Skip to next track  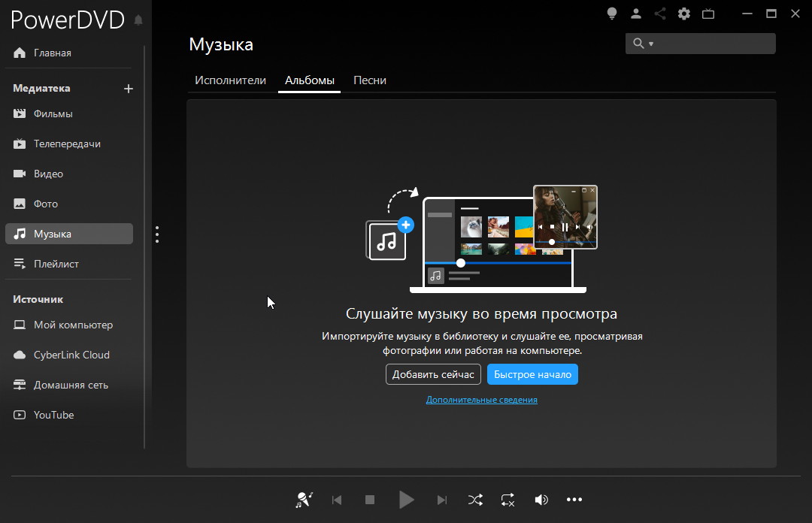pyautogui.click(x=442, y=500)
